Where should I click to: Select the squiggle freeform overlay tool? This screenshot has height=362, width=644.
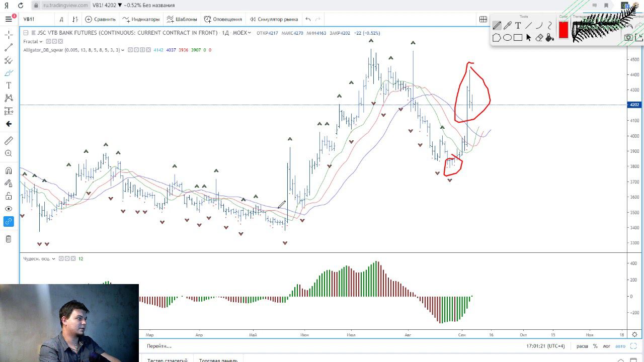549,26
